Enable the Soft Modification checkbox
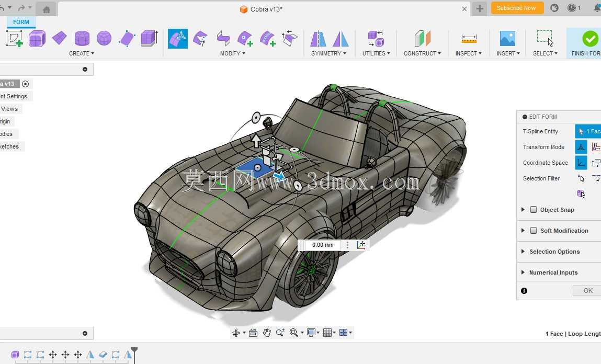The image size is (601, 364). coord(534,230)
